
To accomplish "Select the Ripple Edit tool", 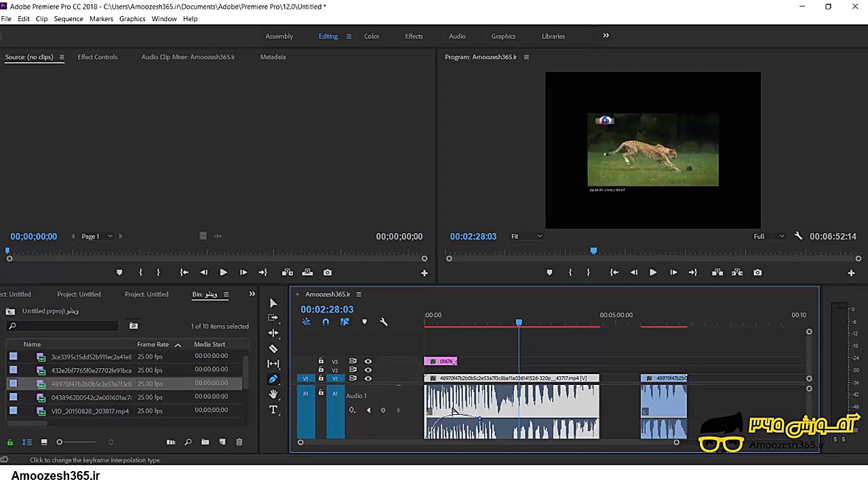I will (x=273, y=333).
